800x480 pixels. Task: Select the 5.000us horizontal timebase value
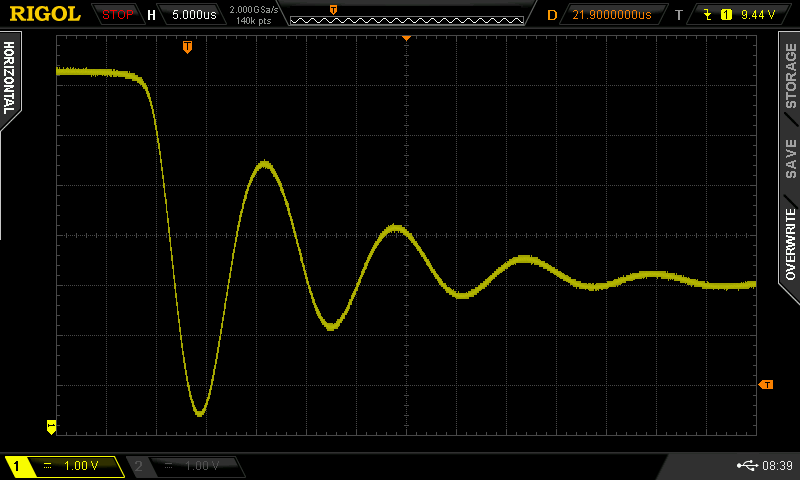pyautogui.click(x=194, y=15)
